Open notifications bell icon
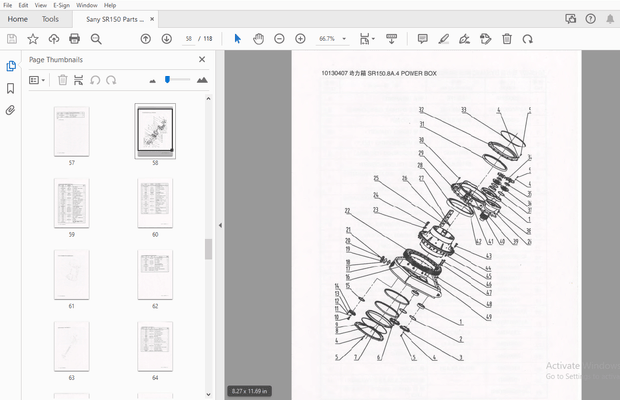The width and height of the screenshot is (620, 400). click(x=610, y=19)
